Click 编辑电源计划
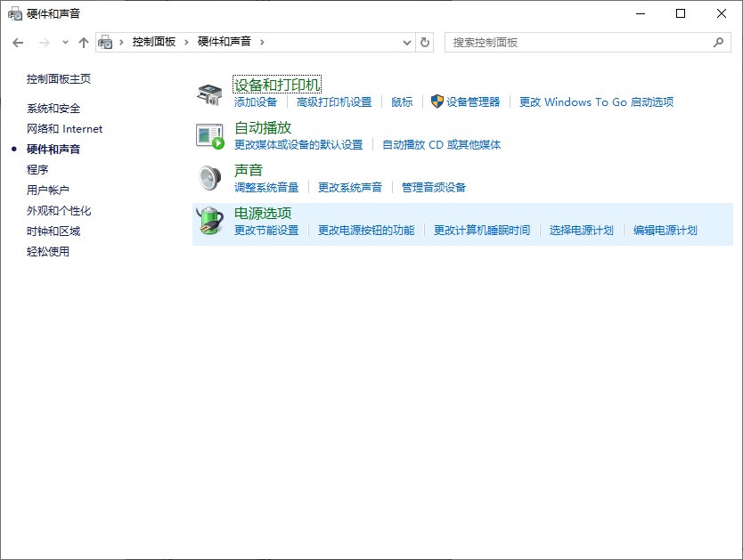Viewport: 743px width, 560px height. pos(665,230)
